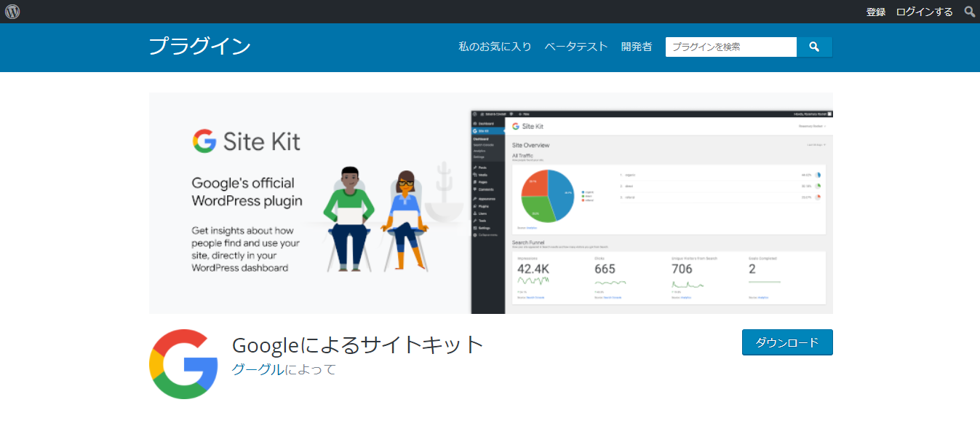Click the large Google G plugin icon

[x=183, y=364]
